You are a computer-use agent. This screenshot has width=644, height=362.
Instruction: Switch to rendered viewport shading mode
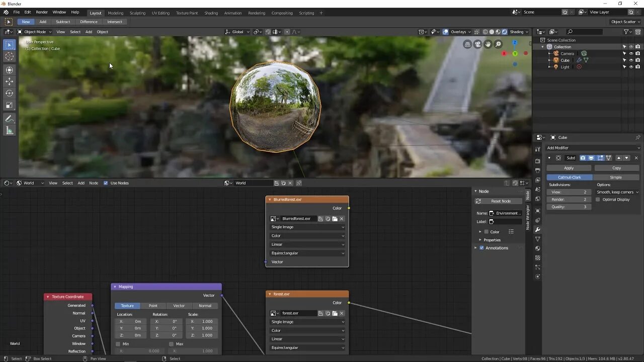tap(505, 32)
